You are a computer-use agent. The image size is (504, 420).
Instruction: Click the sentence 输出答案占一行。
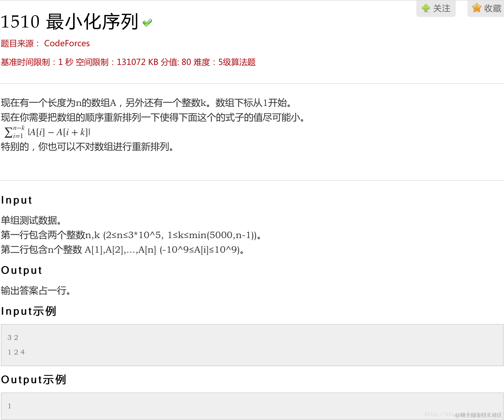click(36, 290)
